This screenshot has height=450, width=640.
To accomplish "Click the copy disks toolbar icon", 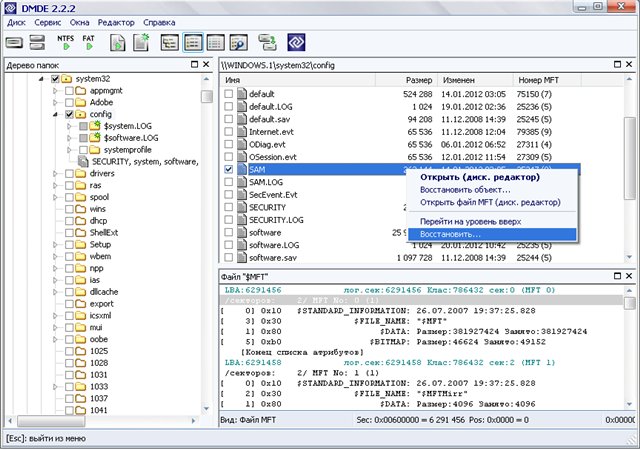I will 267,42.
